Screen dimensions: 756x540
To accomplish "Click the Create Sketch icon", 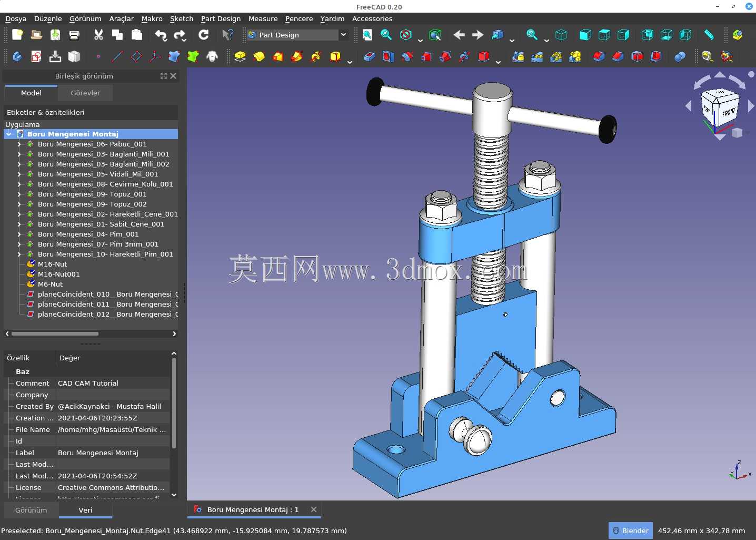I will coord(36,56).
